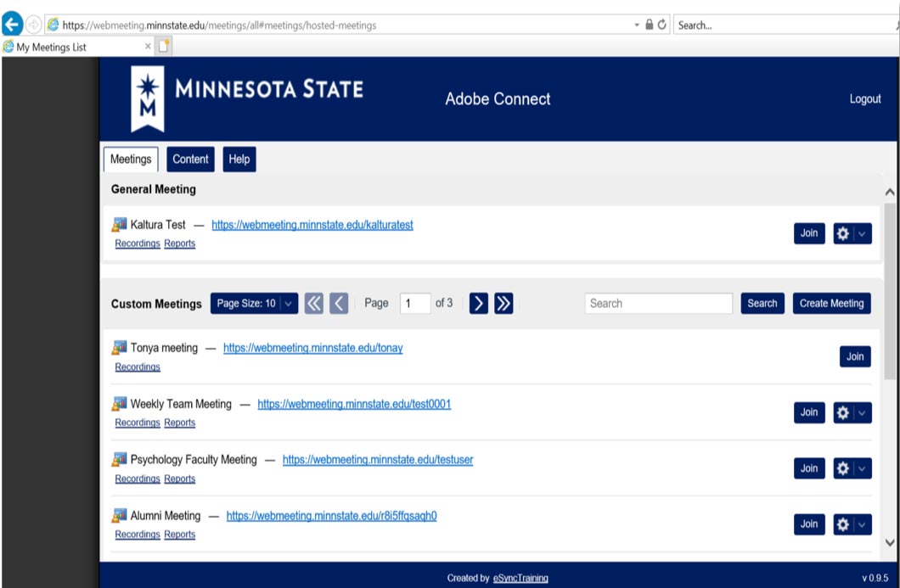Click the gear settings icon for Kaltura Test
The image size is (900, 588).
click(842, 232)
